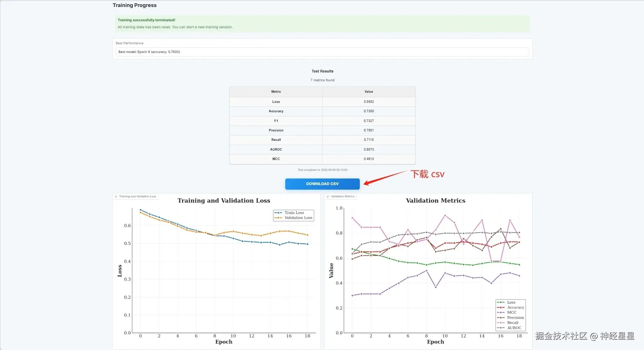Click the Training successfully terminated banner

pyautogui.click(x=322, y=24)
